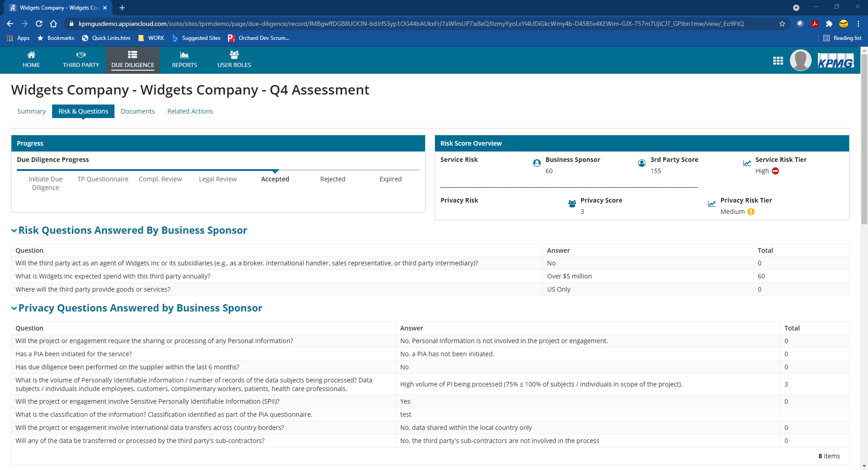Click the profile emoji avatar in Chrome
The image size is (868, 470).
click(844, 23)
